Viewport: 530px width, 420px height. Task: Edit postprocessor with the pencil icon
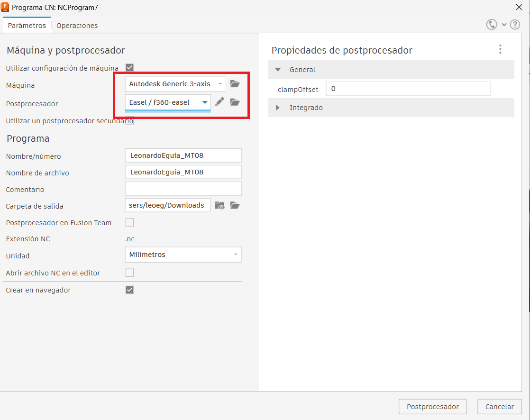coord(219,102)
